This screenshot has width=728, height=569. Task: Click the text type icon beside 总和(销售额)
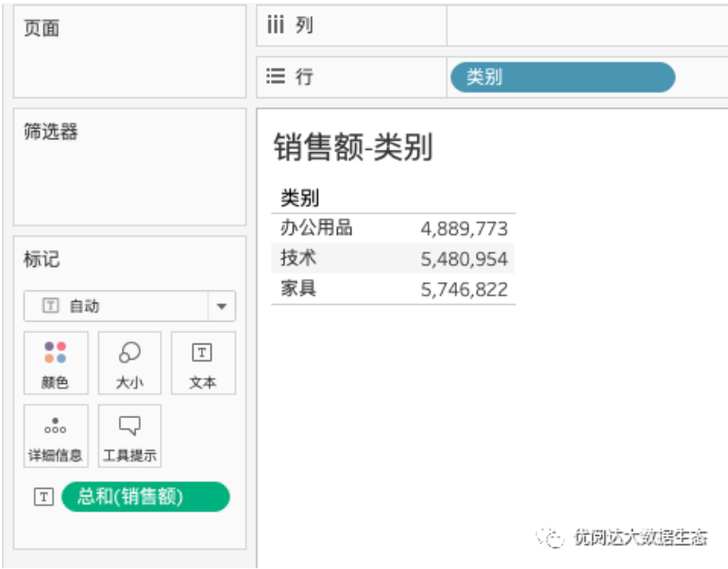pyautogui.click(x=42, y=497)
